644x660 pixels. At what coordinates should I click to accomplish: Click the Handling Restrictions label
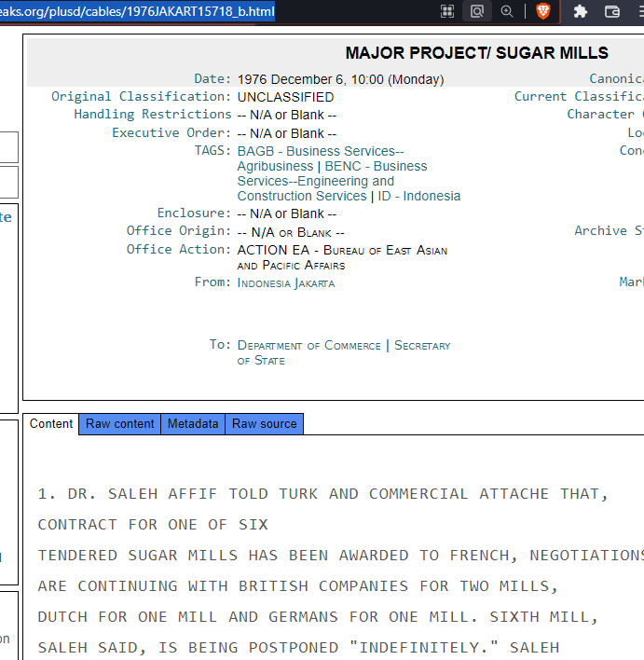tap(153, 115)
